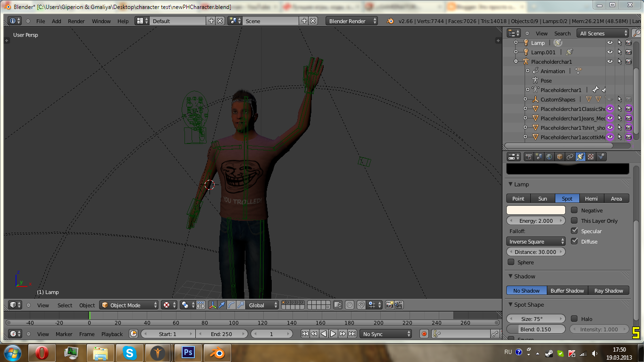Open the timeline Marker menu

coord(64,334)
